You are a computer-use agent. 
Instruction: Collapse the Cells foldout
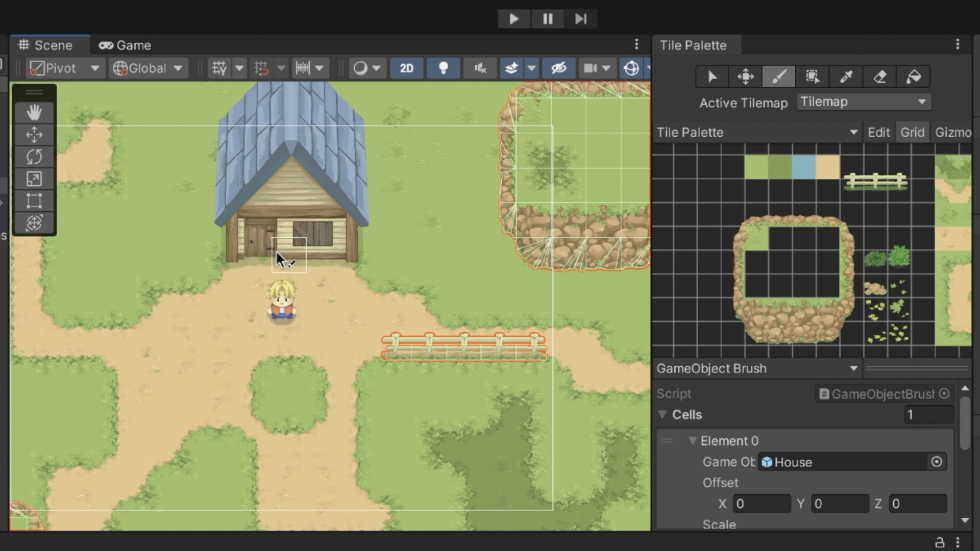(663, 414)
